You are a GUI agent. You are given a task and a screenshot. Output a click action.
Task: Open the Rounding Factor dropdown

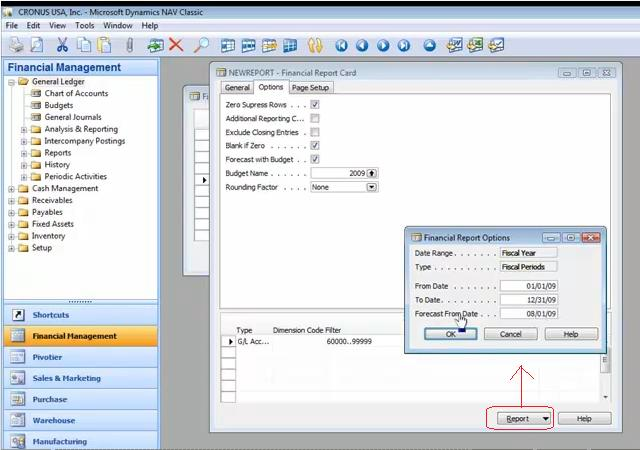371,187
